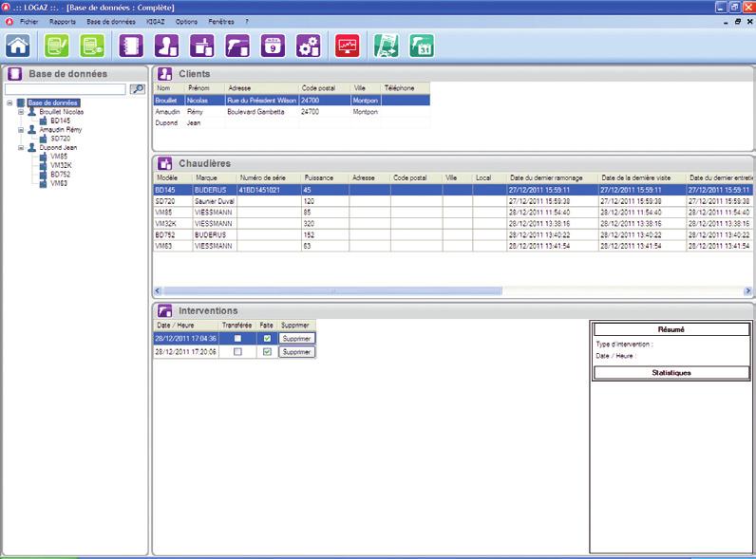Screen dimensions: 756x559
Task: Click the Marque column header in Chaudières
Action: click(214, 177)
